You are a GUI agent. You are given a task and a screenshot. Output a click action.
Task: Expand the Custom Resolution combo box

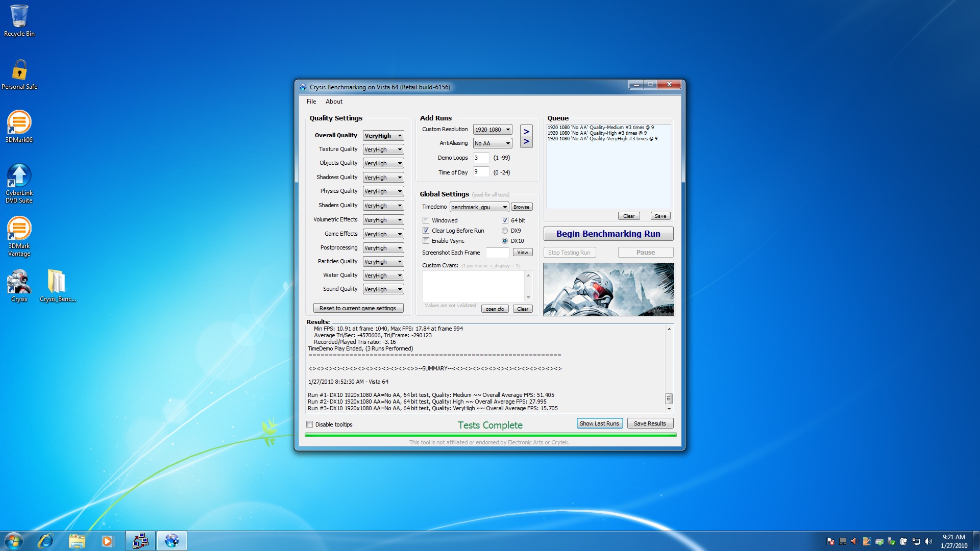pyautogui.click(x=493, y=130)
